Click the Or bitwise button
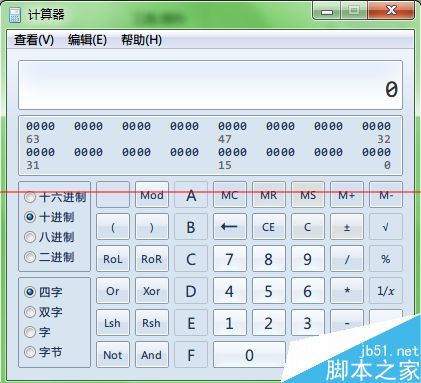The image size is (421, 383). [x=113, y=291]
